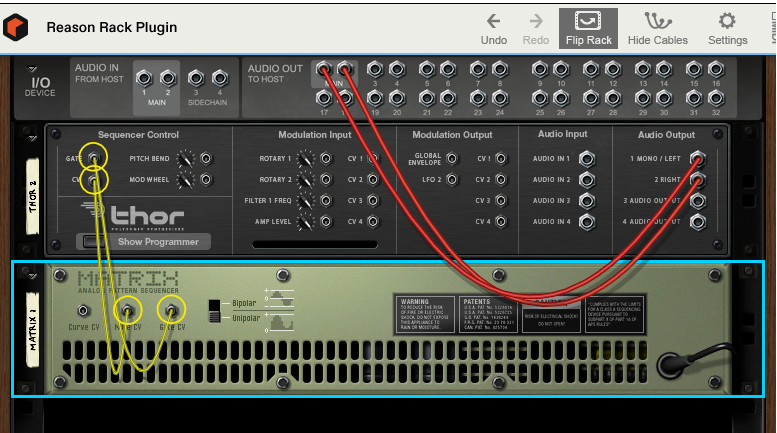Click the Global Envelope output jack
777x433 pixels.
[451, 159]
